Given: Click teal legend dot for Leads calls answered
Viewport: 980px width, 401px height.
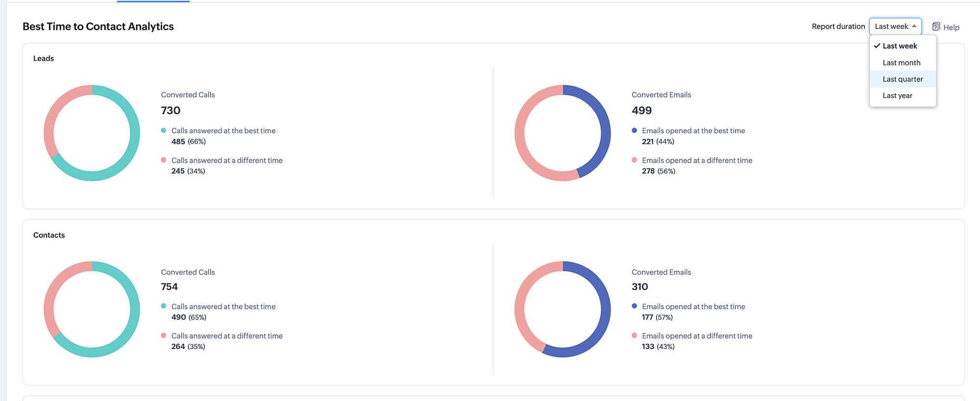Looking at the screenshot, I should (164, 130).
